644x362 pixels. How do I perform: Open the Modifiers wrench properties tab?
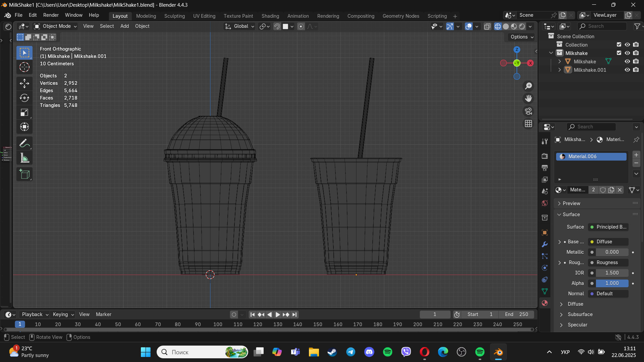(x=545, y=244)
